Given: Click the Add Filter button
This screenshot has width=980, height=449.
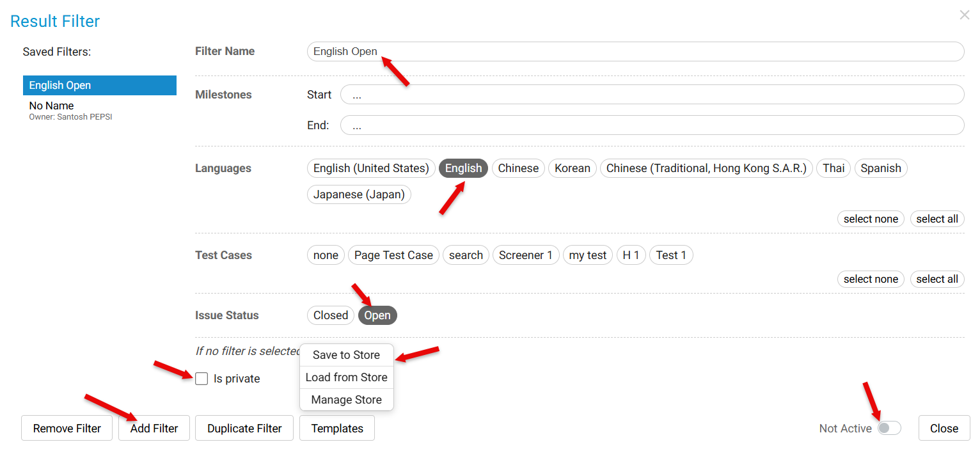Looking at the screenshot, I should (x=154, y=429).
